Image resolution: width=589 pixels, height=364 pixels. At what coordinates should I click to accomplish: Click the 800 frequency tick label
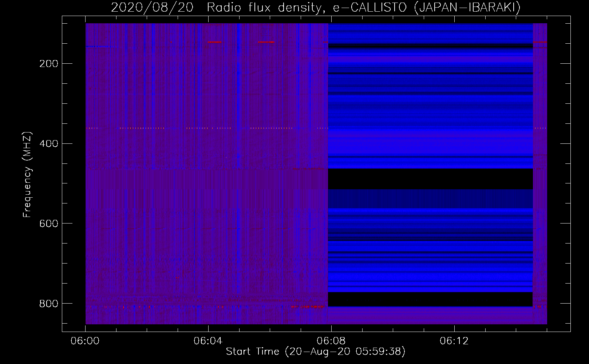point(49,304)
